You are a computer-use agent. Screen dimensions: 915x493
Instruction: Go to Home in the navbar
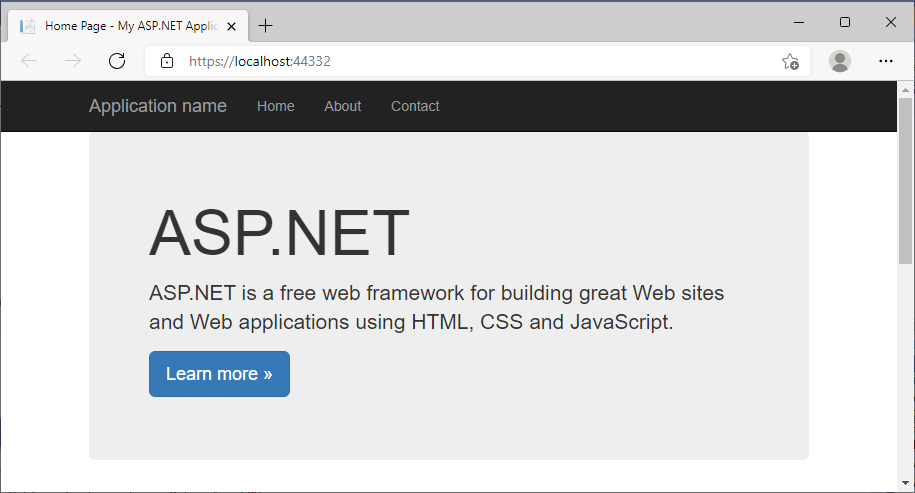[275, 106]
